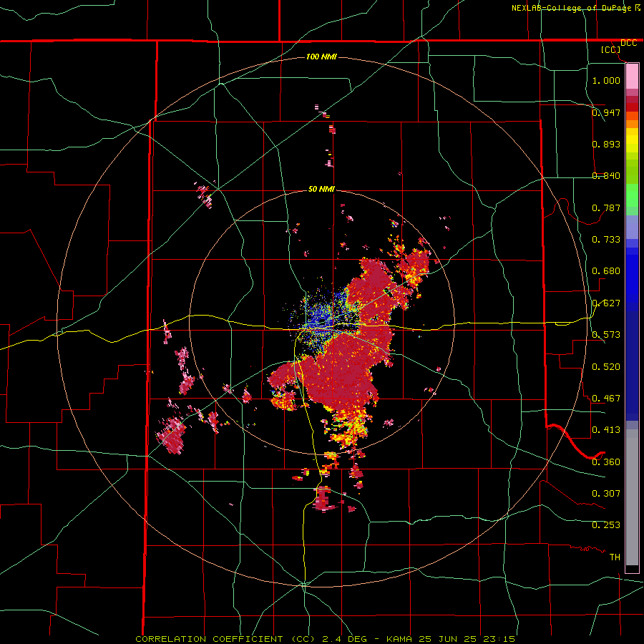Select the 0.840 scale value
Screen dimensions: 644x644
click(x=606, y=176)
